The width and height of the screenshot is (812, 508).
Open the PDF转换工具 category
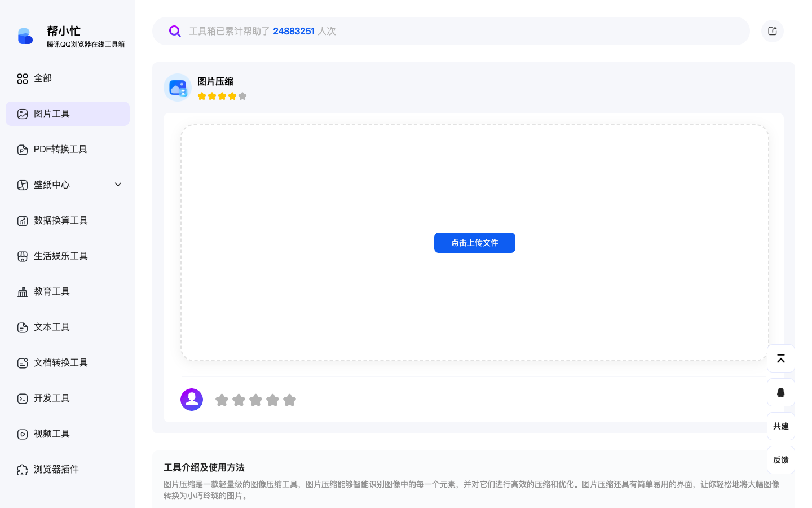[x=60, y=149]
